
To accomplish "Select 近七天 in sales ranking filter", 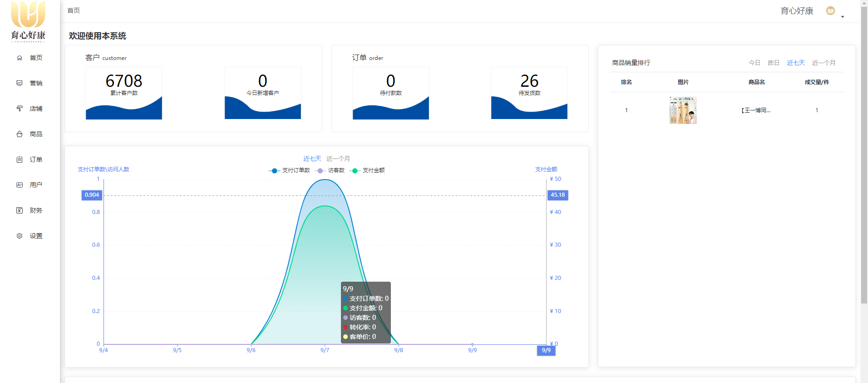I will pos(796,63).
